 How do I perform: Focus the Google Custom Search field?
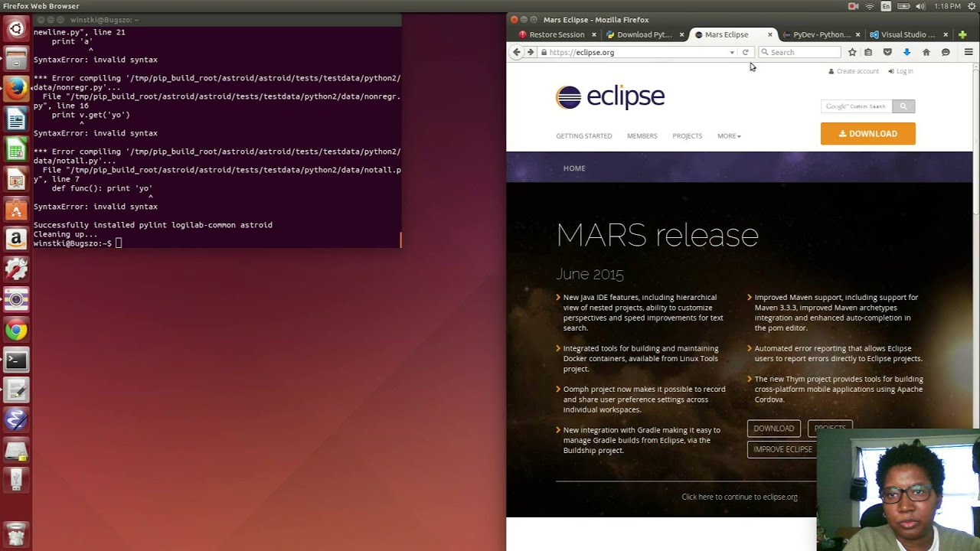tap(856, 106)
